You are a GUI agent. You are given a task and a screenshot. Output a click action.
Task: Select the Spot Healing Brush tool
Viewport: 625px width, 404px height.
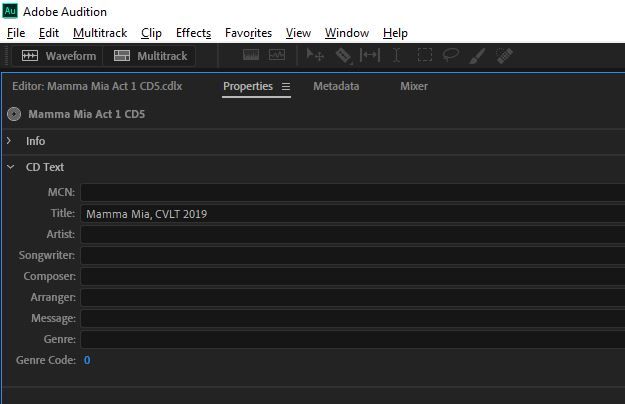(505, 56)
